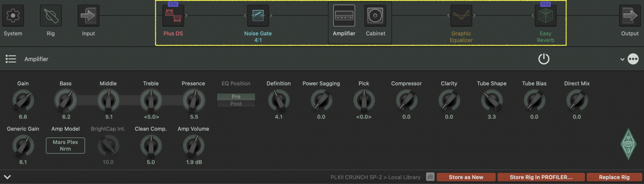Click the arrow left of Easy Reverb
Viewport: 644px width, 184px height.
pos(532,15)
